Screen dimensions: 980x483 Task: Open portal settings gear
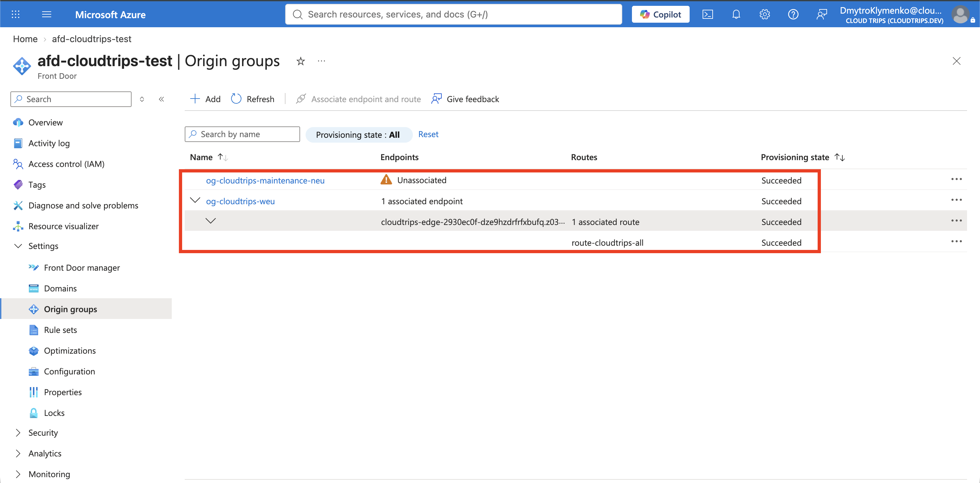[x=765, y=15]
